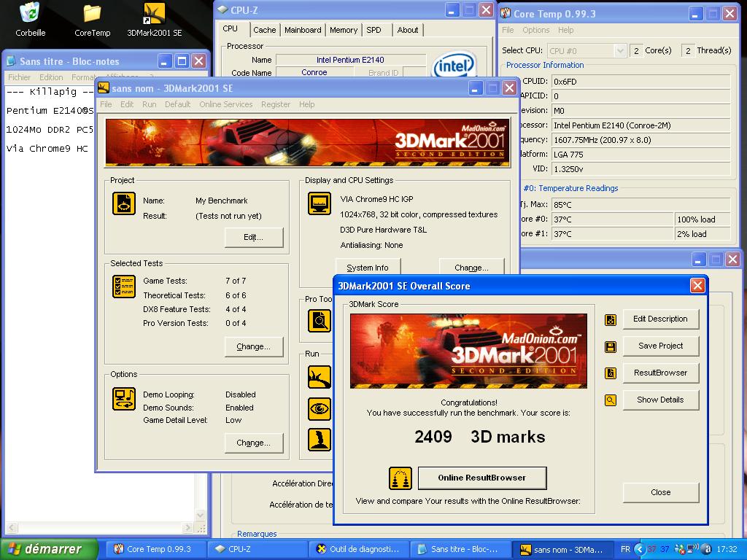Switch to the Memory tab in CPU-Z
747x560 pixels.
343,30
